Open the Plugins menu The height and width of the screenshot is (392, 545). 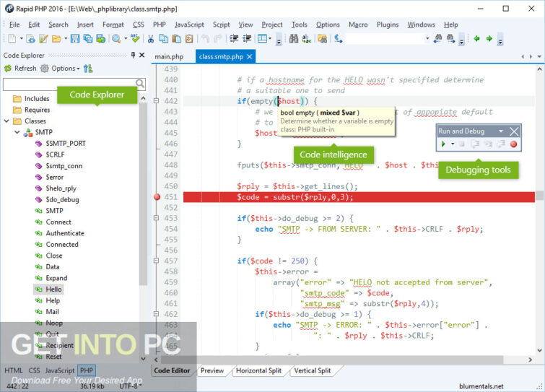coord(388,25)
